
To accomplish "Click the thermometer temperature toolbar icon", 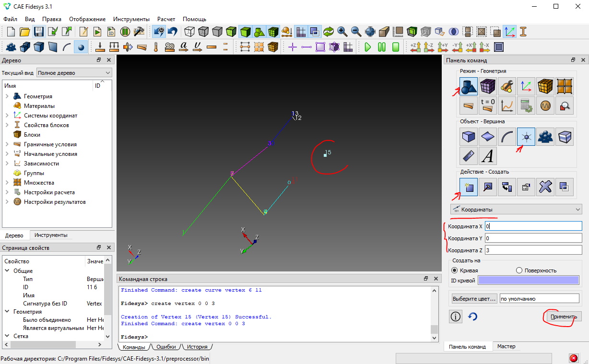I will [156, 47].
